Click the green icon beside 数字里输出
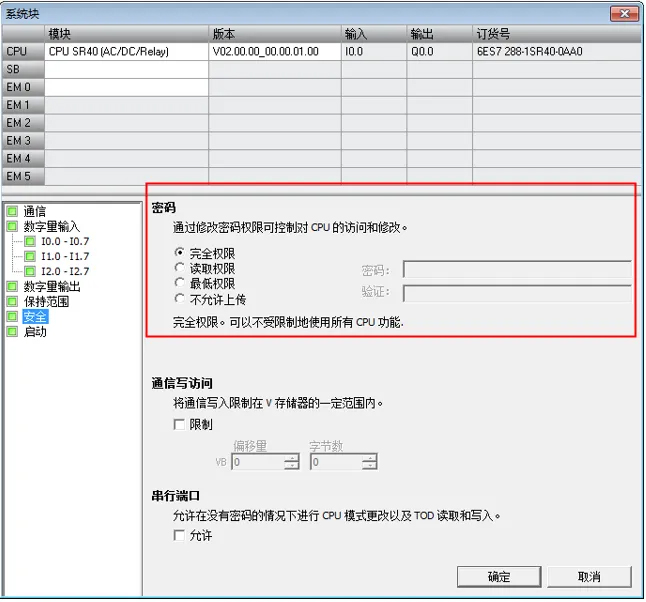The height and width of the screenshot is (602, 646). pos(12,286)
